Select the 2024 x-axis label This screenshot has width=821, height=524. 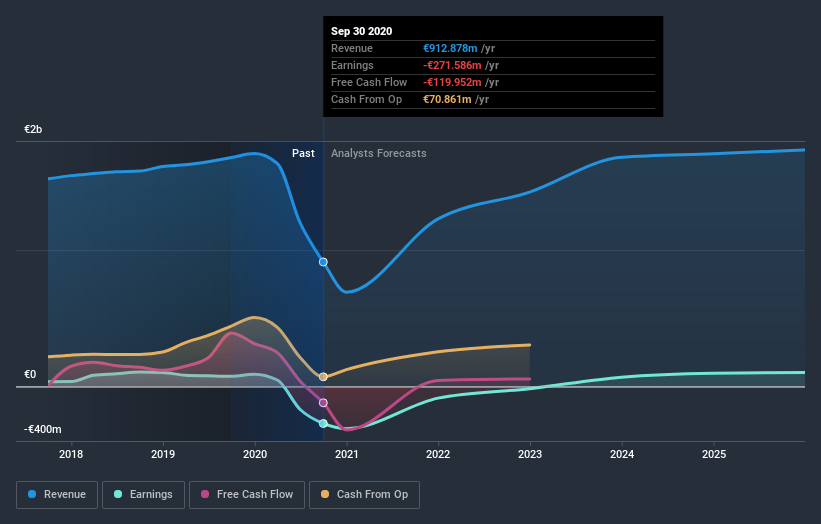click(622, 454)
